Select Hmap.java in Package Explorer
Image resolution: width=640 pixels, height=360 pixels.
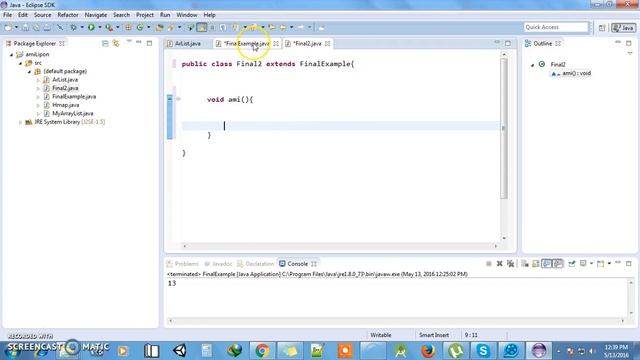pos(66,105)
